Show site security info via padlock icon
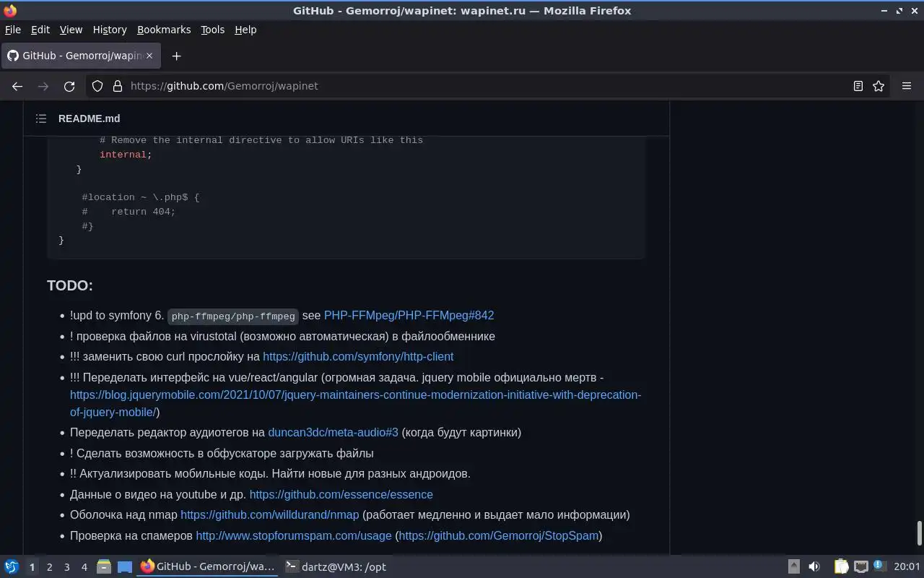 click(x=118, y=86)
